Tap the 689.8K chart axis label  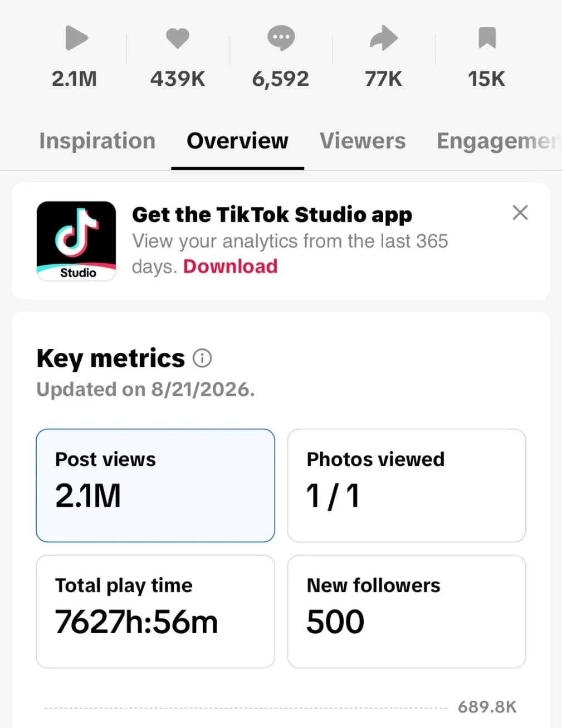pos(487,707)
